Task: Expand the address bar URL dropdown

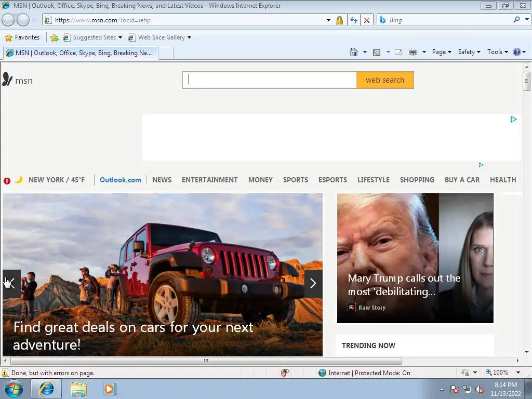Action: click(328, 20)
